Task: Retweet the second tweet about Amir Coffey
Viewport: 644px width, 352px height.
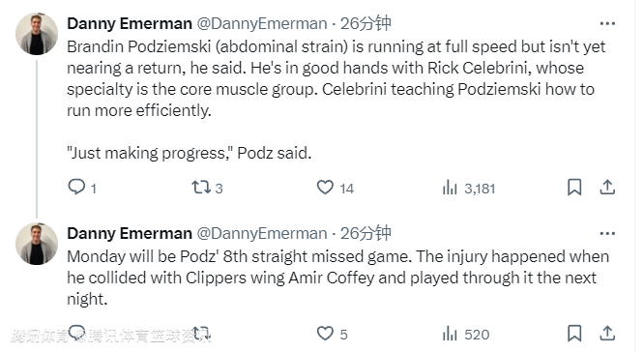Action: (x=201, y=334)
